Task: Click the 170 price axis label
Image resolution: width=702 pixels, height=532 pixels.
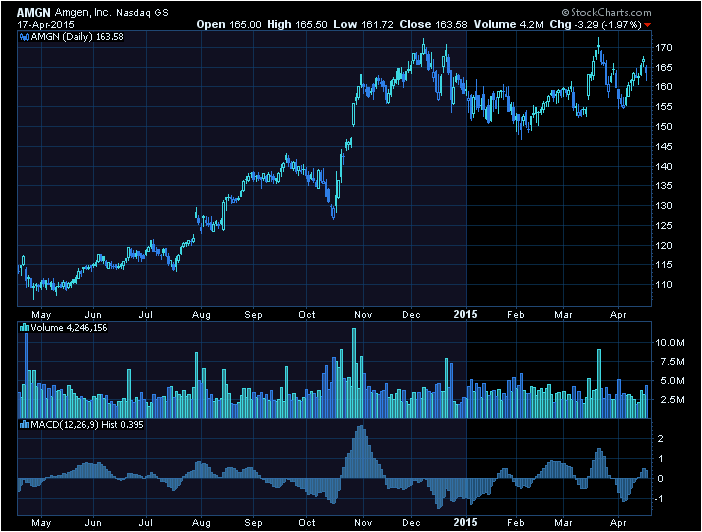Action: pos(664,48)
